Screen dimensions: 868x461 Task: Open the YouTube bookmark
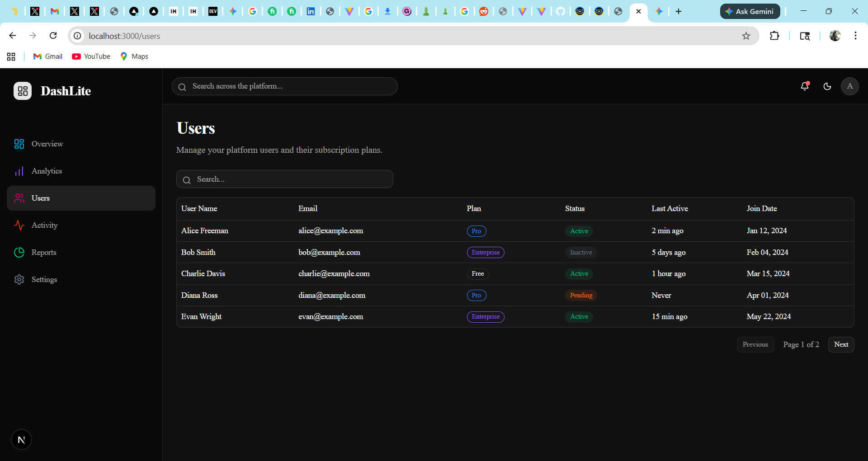[x=90, y=56]
